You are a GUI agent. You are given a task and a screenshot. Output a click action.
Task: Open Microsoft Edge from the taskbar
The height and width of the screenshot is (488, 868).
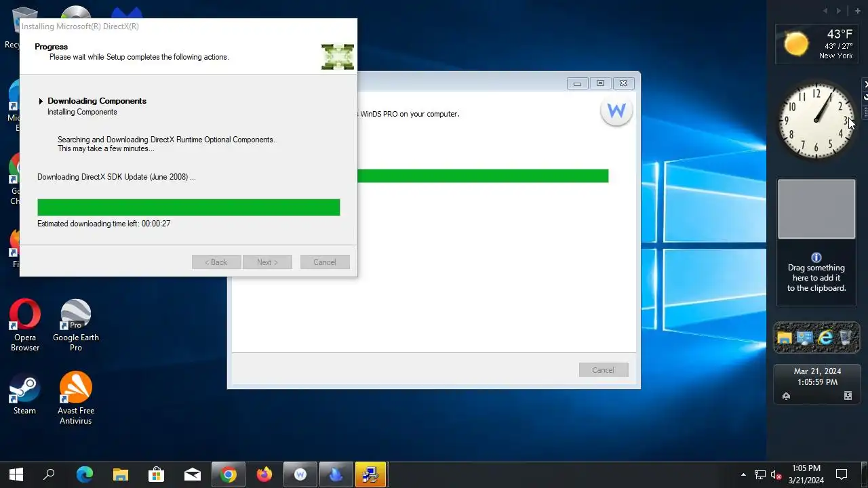(85, 474)
